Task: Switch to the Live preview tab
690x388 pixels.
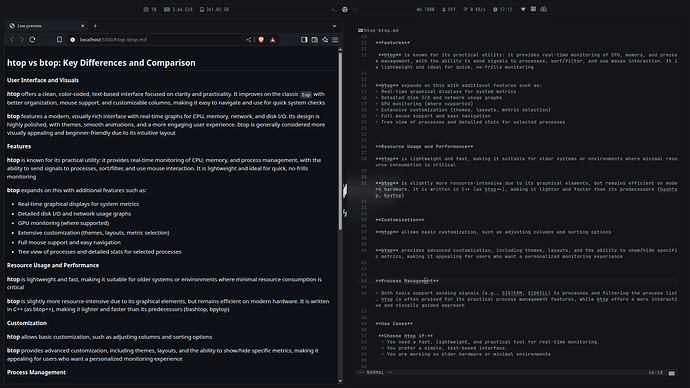Action: pyautogui.click(x=46, y=26)
